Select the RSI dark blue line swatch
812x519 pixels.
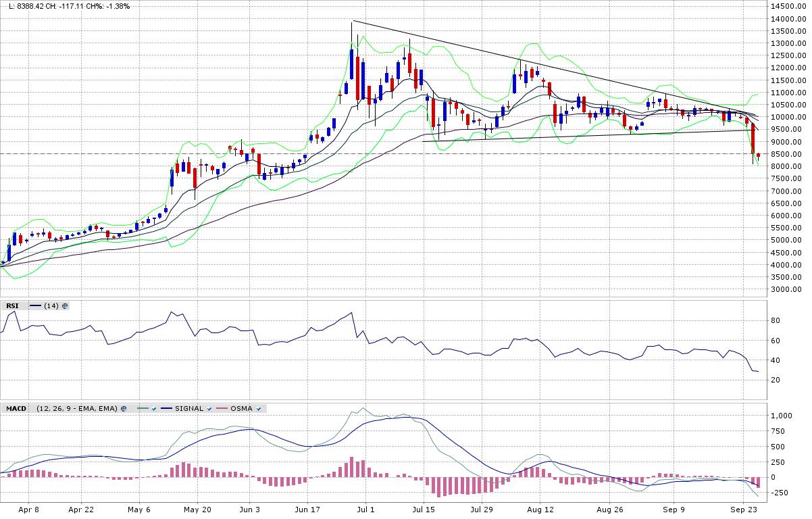click(x=34, y=306)
